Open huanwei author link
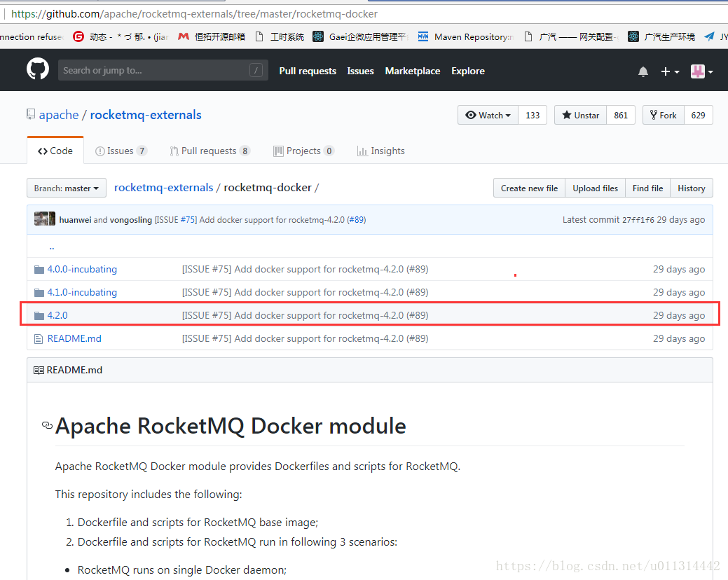Viewport: 728px width, 580px height. [x=75, y=219]
